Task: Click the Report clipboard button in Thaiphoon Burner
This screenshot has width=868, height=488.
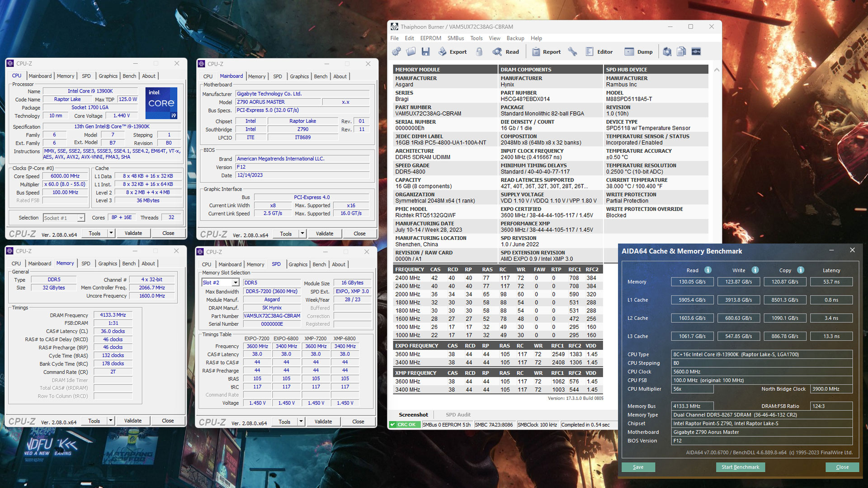Action: click(546, 52)
